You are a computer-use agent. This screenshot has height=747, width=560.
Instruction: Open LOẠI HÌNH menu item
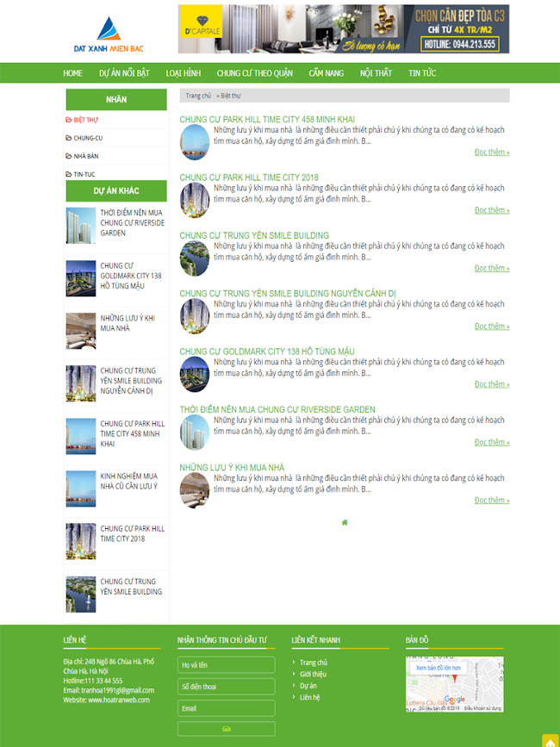coord(184,73)
